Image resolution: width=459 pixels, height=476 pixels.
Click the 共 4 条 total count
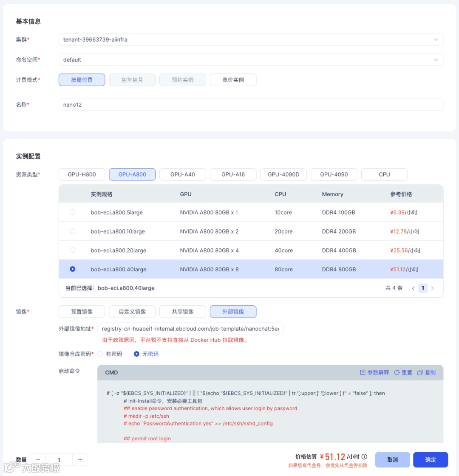[x=394, y=288]
